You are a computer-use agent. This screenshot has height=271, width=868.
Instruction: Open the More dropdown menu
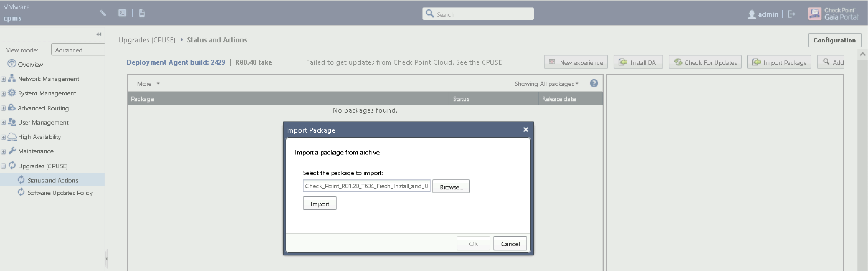(x=148, y=84)
